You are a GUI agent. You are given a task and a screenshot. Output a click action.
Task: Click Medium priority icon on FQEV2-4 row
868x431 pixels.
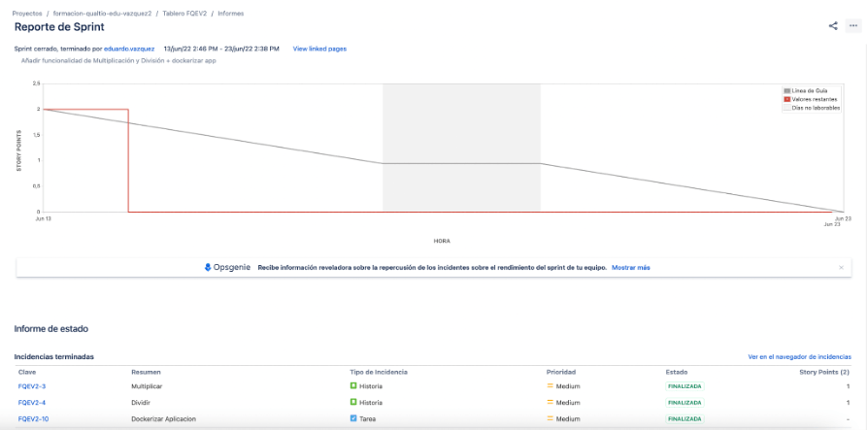point(550,402)
